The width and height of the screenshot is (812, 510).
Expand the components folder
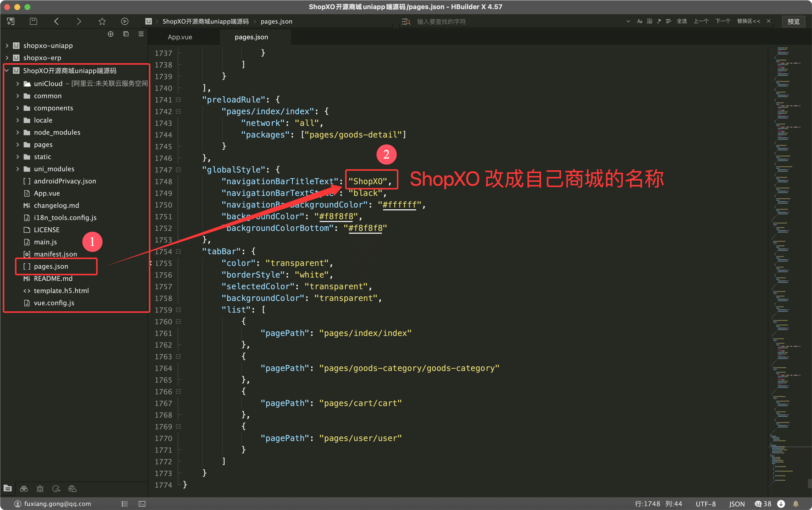(x=18, y=108)
